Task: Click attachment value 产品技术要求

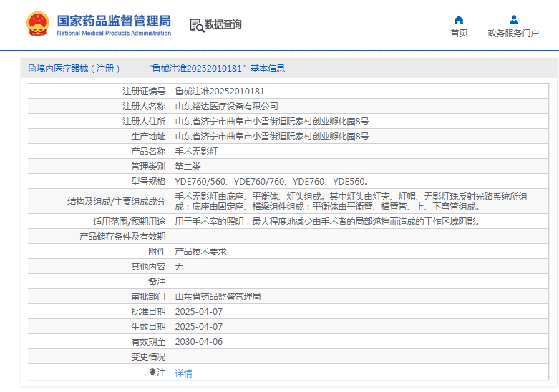Action: click(x=200, y=252)
